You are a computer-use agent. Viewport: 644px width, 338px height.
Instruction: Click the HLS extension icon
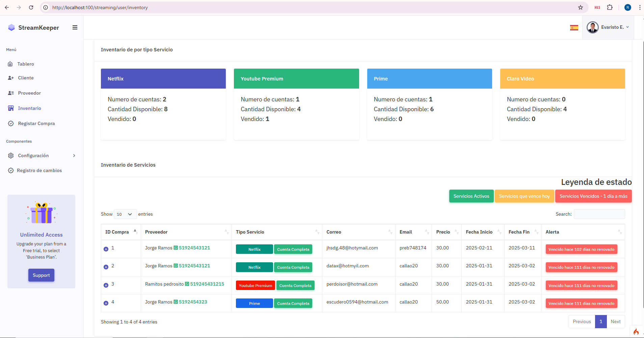point(597,7)
